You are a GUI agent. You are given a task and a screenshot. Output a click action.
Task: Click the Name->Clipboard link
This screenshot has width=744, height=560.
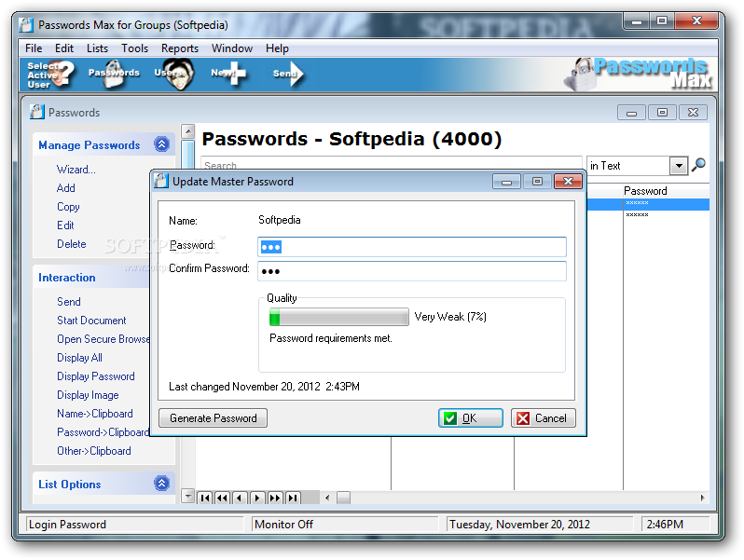point(95,414)
